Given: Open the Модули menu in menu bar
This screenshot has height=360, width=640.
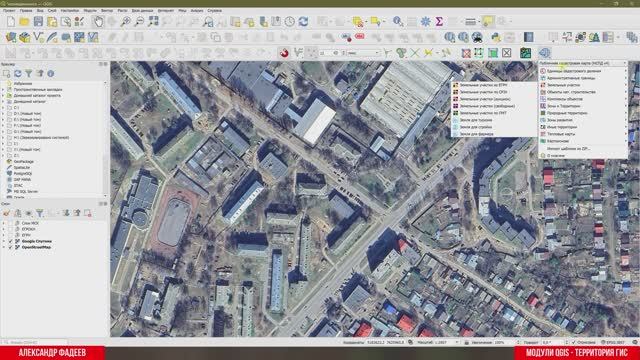Looking at the screenshot, I should (x=90, y=11).
